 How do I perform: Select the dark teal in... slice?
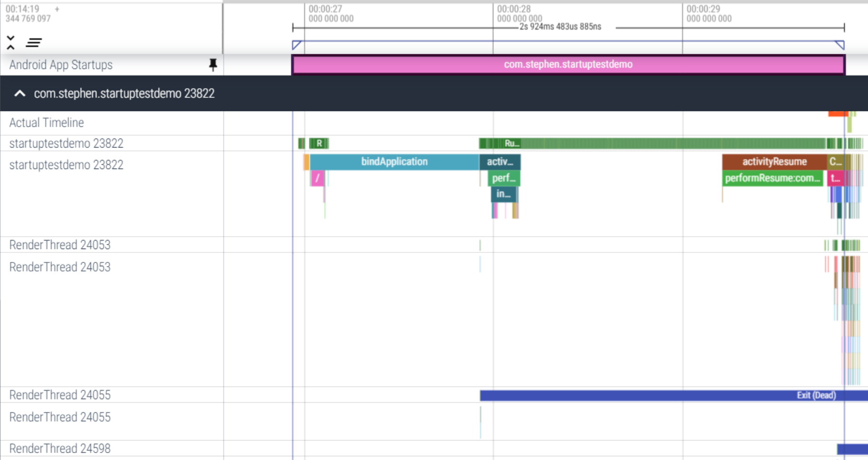(503, 194)
